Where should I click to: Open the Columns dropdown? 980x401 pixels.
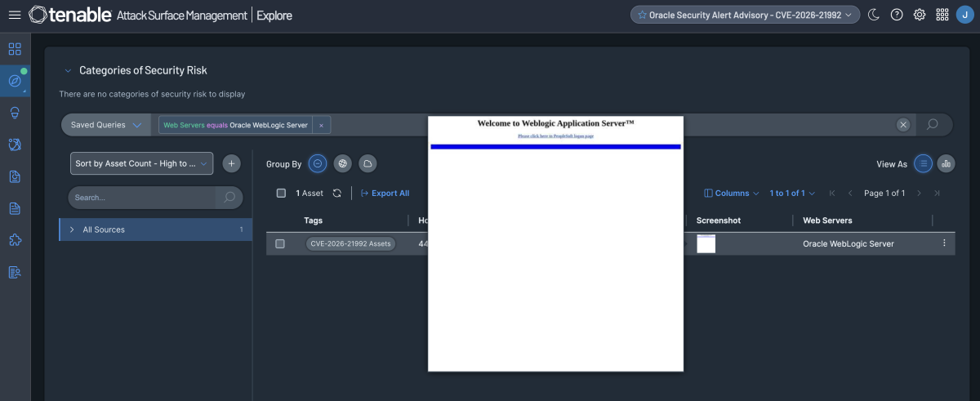(x=731, y=193)
